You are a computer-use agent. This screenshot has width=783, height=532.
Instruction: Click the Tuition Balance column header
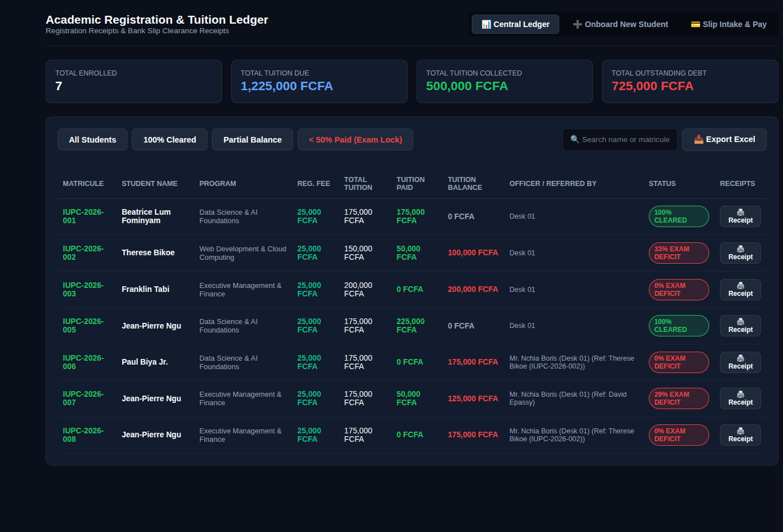(465, 184)
